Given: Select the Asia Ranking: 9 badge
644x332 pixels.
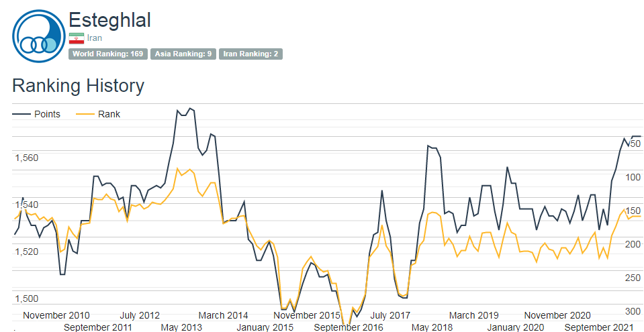Looking at the screenshot, I should tap(183, 54).
